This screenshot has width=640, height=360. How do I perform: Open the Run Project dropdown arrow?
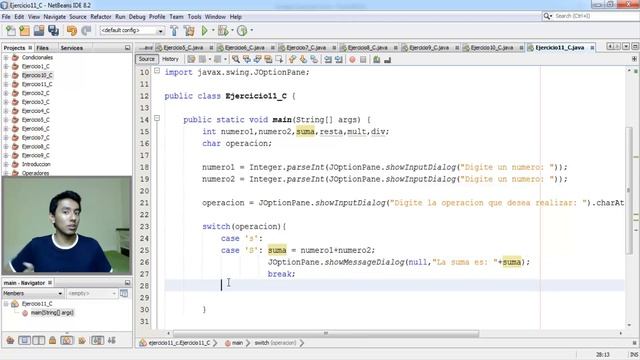[213, 31]
